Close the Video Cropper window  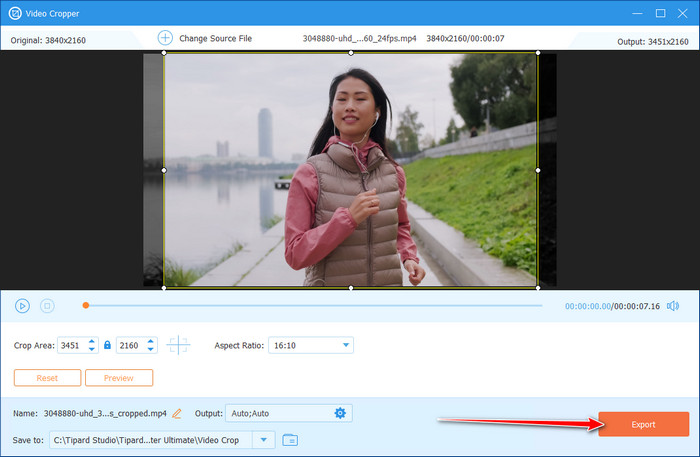click(683, 13)
